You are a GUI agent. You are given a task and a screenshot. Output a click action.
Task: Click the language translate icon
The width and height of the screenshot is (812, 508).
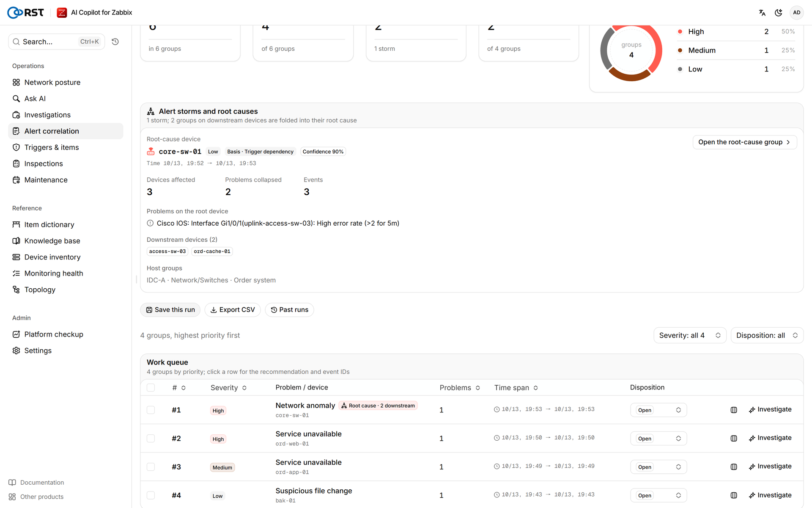(762, 13)
